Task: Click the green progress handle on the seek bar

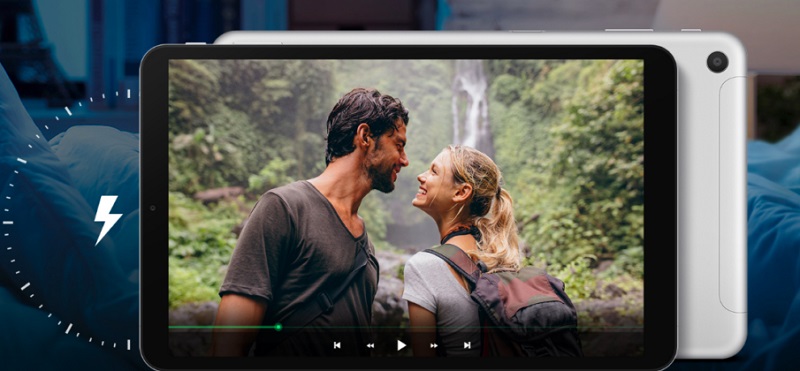Action: point(278,327)
